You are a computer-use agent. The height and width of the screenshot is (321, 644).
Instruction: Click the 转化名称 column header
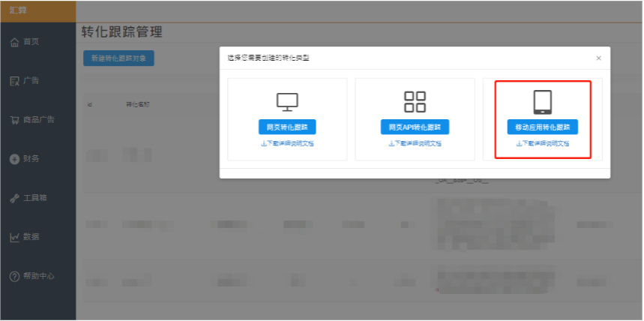(x=138, y=104)
